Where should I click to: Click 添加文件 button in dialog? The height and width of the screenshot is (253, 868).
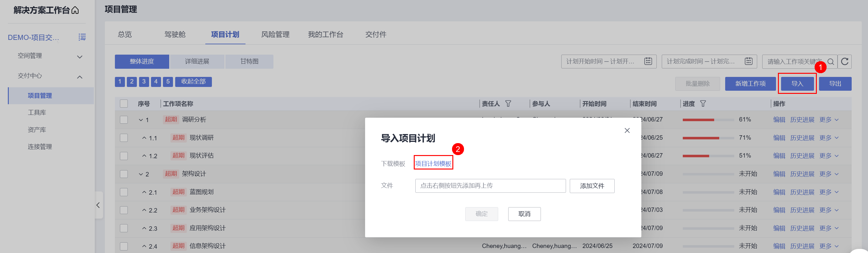point(592,186)
